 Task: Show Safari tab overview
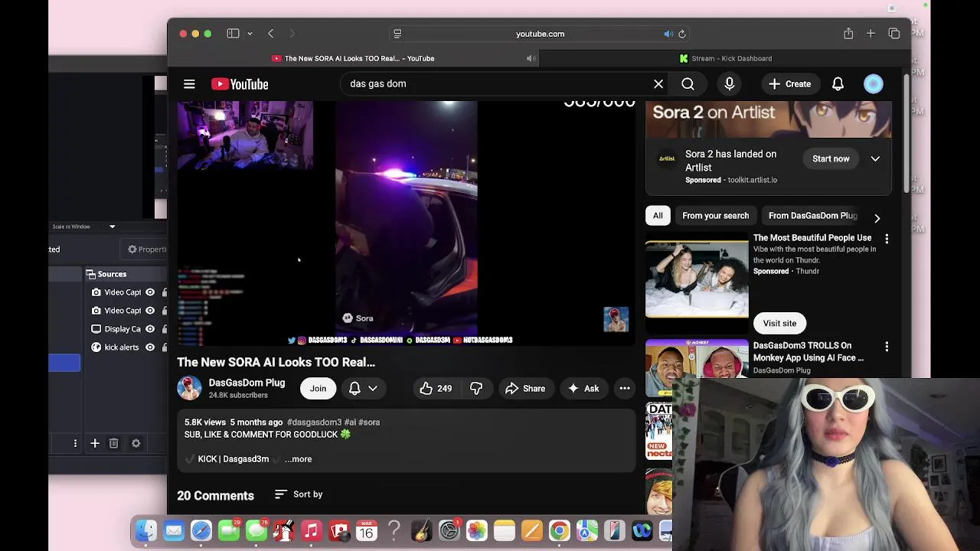(x=894, y=34)
